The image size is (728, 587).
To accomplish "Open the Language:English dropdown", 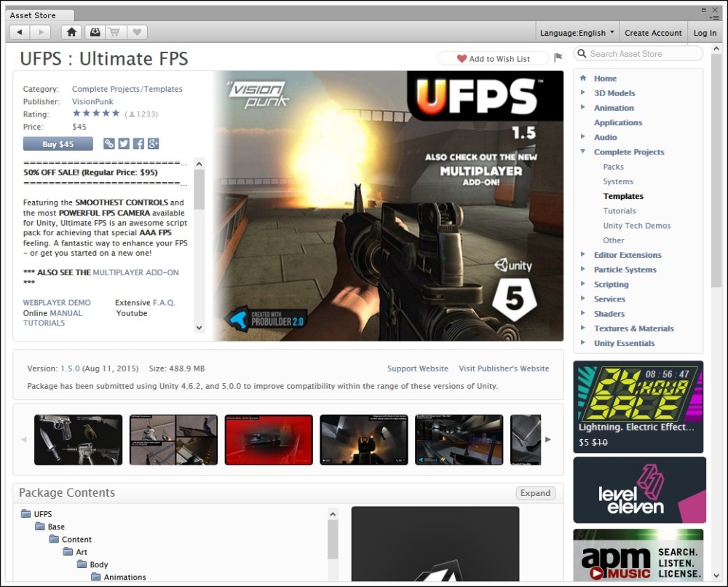I will (x=576, y=32).
